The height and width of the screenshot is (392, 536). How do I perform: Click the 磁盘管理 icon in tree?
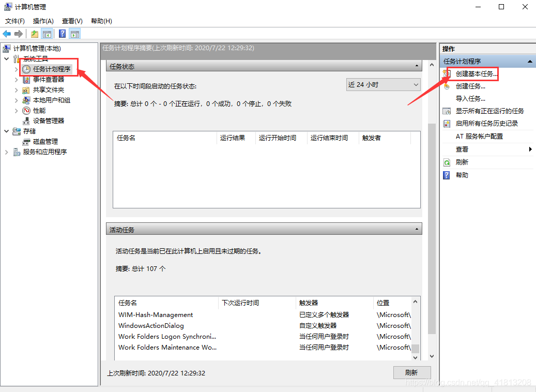coord(26,142)
